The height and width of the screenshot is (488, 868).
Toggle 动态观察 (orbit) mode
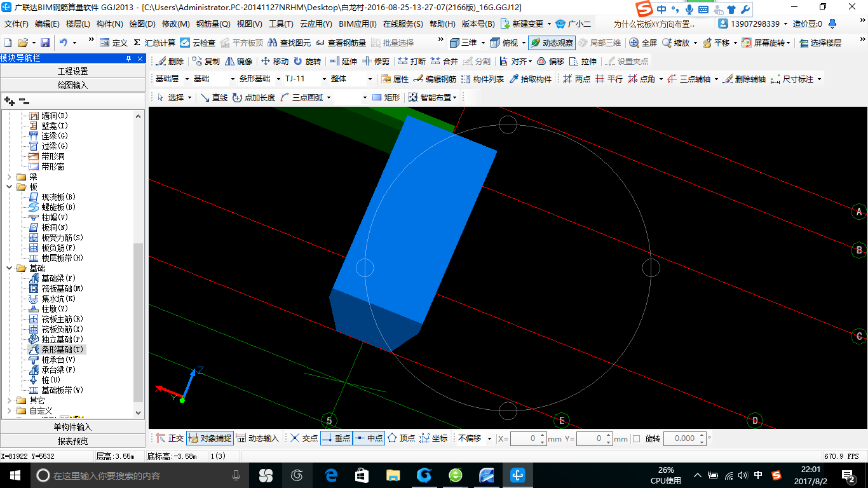tap(552, 43)
